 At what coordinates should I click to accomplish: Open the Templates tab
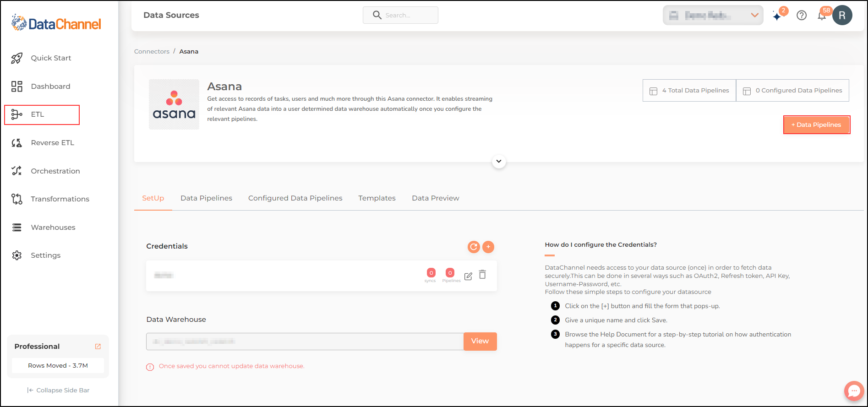377,198
